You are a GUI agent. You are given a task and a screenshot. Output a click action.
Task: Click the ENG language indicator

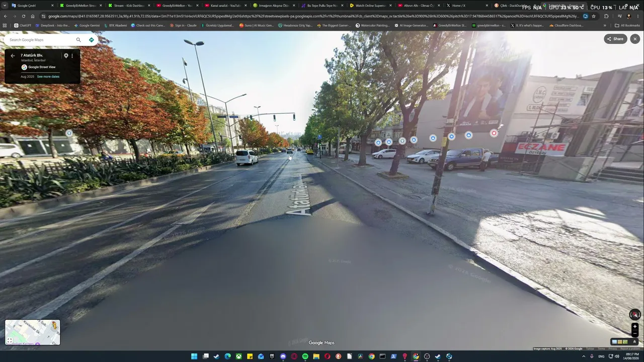click(601, 356)
